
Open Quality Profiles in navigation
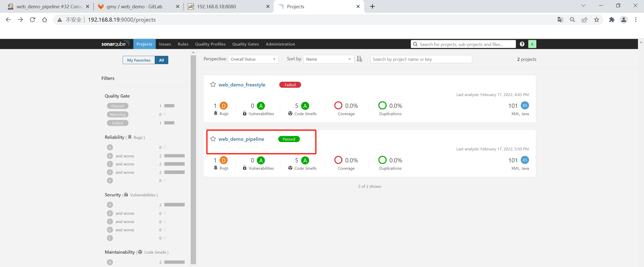coord(210,44)
